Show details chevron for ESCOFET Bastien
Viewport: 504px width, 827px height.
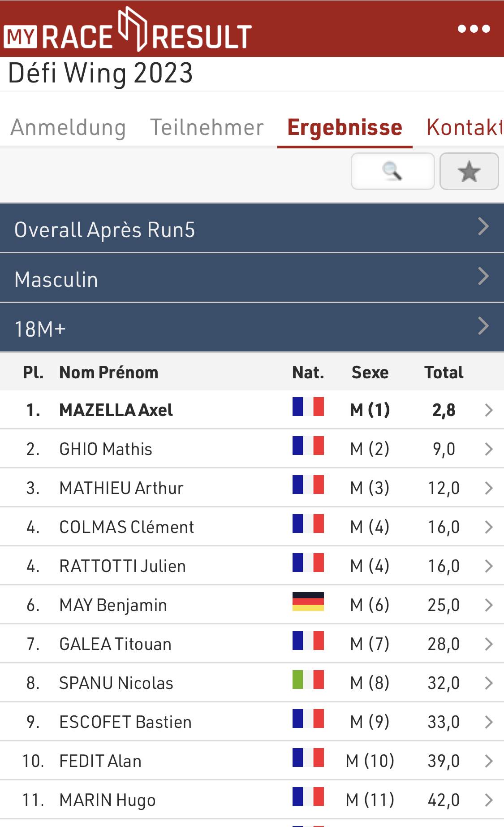(489, 722)
